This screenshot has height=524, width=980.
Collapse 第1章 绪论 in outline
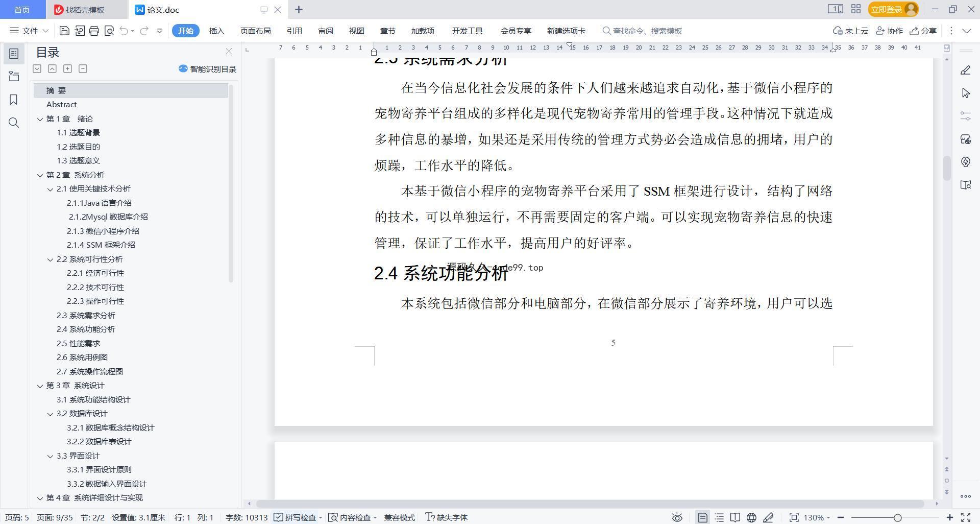[x=40, y=119]
